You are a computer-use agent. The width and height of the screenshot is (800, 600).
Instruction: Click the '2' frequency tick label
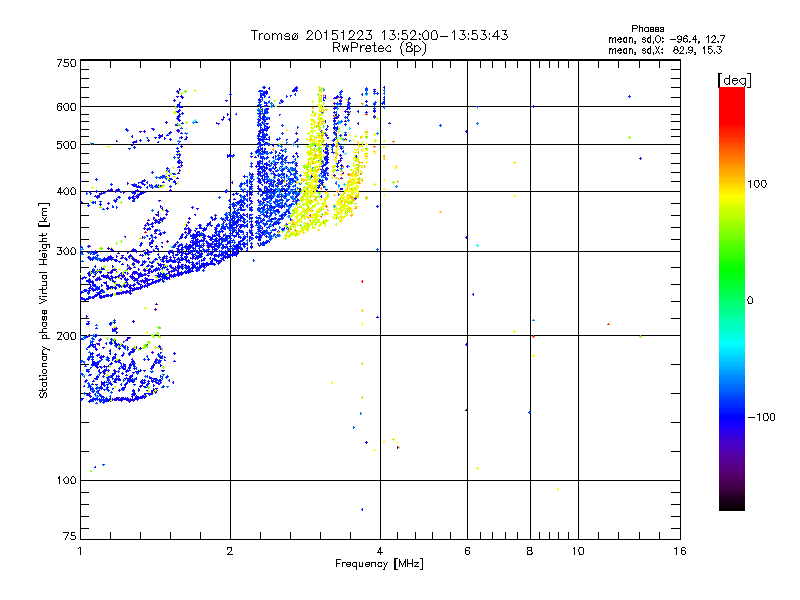click(230, 551)
